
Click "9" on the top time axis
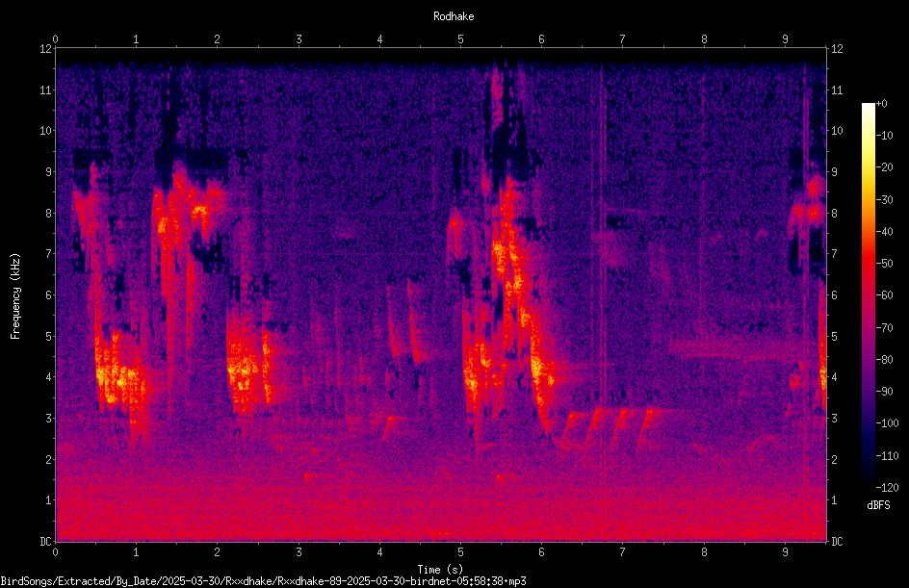[785, 39]
